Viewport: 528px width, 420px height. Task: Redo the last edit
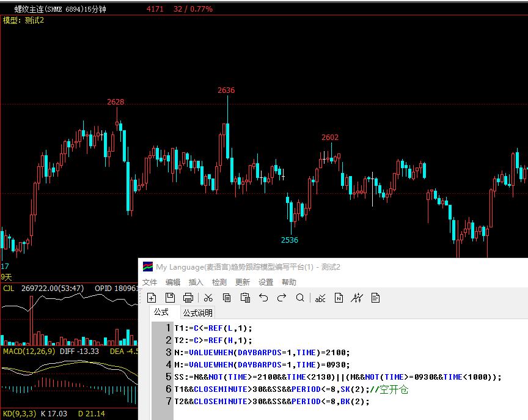tap(282, 298)
